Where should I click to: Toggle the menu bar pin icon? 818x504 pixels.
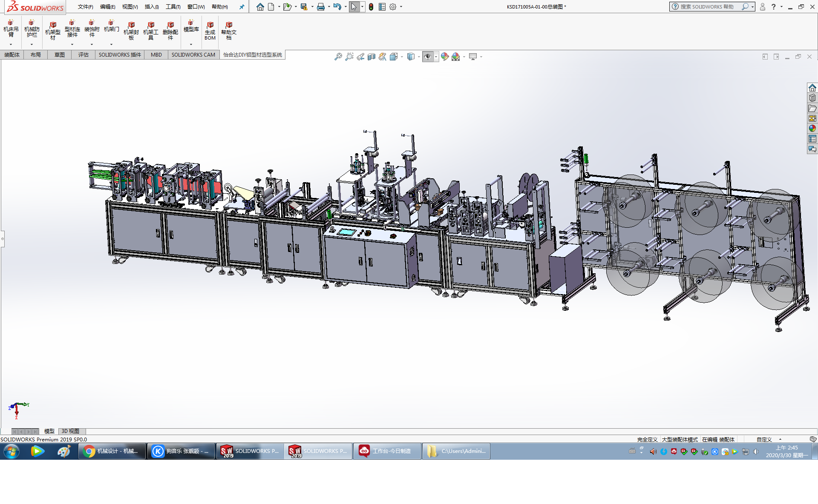[242, 7]
